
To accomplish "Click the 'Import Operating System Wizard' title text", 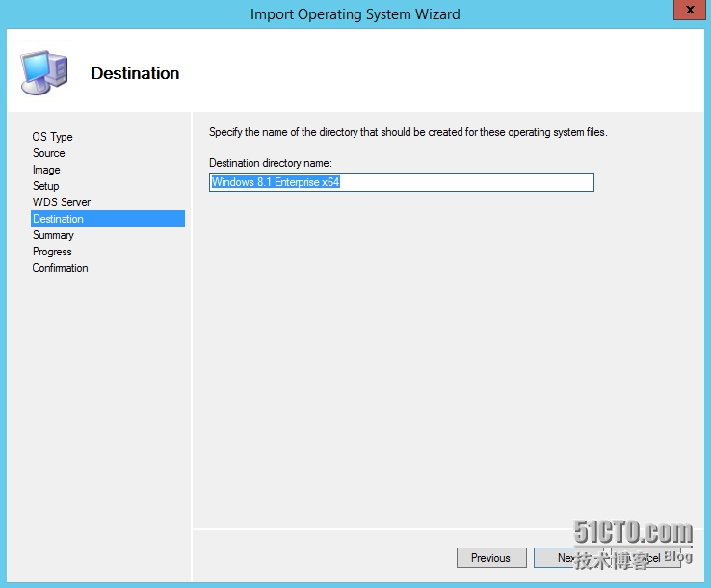I will (x=355, y=14).
